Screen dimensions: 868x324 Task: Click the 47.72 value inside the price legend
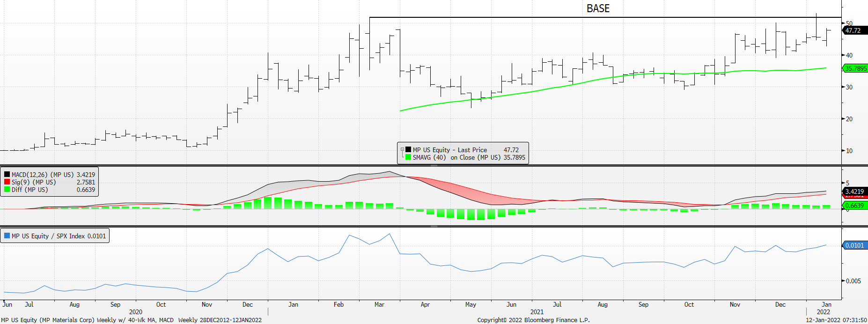[x=511, y=150]
